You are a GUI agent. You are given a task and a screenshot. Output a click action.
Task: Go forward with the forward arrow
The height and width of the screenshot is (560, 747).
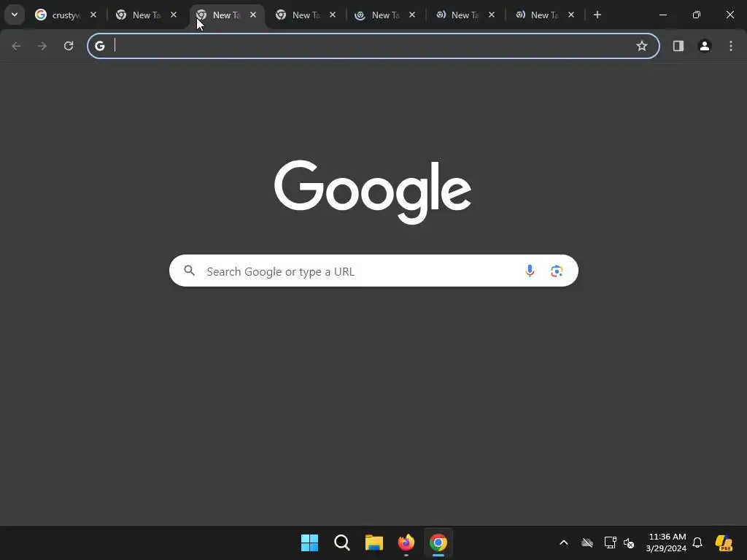pos(42,46)
